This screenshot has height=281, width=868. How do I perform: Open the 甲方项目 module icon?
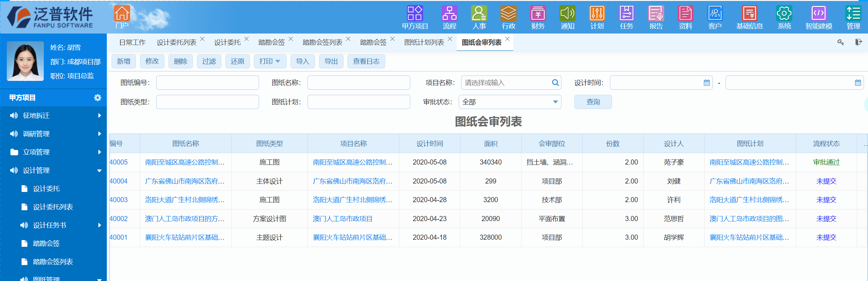click(415, 14)
